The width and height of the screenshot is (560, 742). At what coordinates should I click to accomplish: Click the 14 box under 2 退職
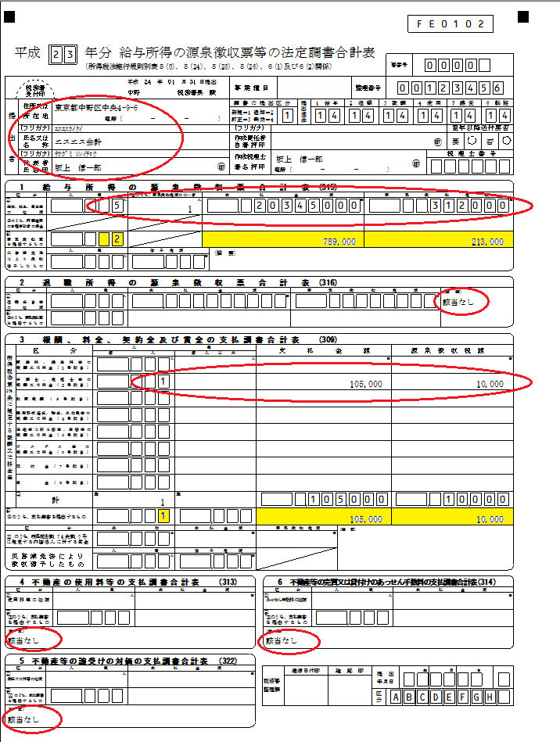click(x=361, y=116)
